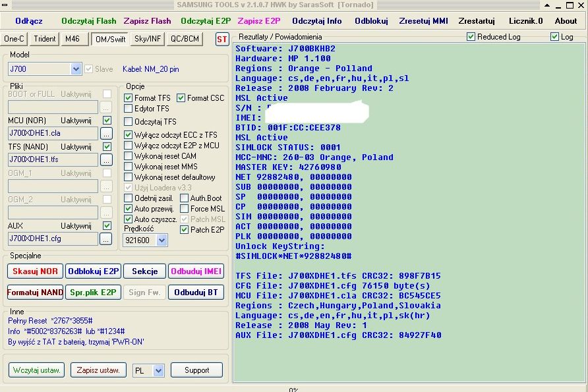Toggle Format TFS checkbox

(x=129, y=98)
